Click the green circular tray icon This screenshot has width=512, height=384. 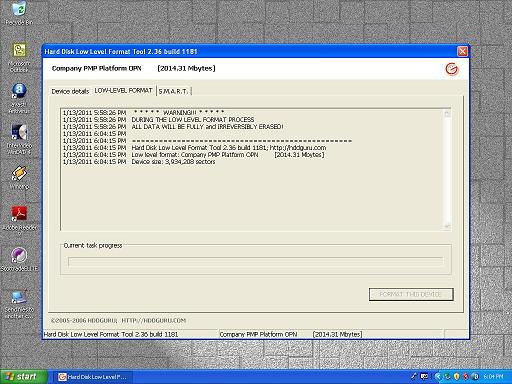tap(447, 377)
